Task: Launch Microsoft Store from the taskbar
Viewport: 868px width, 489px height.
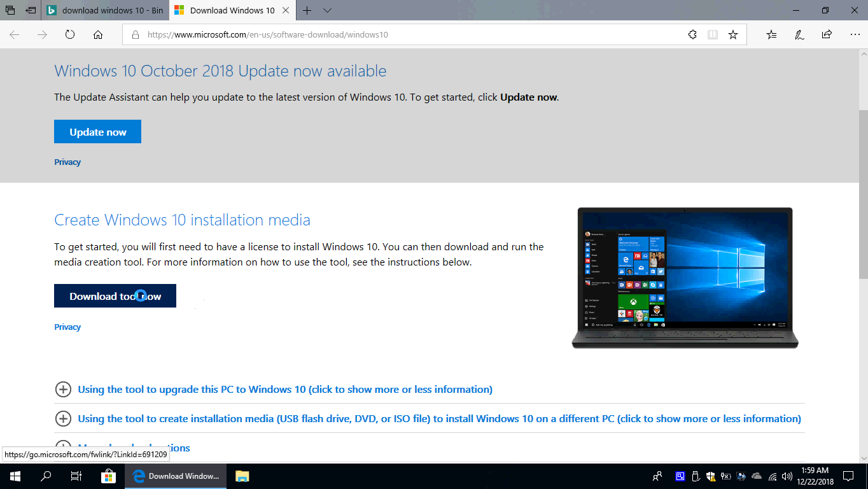Action: (x=108, y=476)
